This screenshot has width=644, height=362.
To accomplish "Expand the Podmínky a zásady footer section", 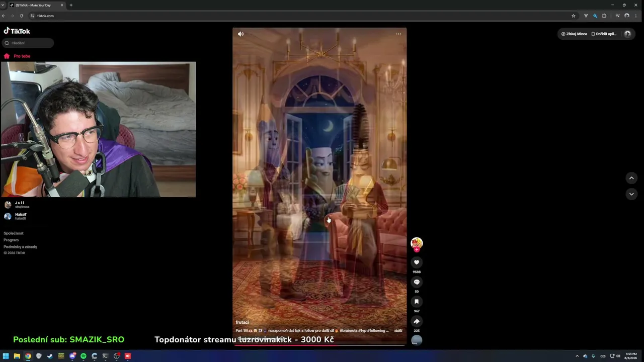I will (x=21, y=247).
